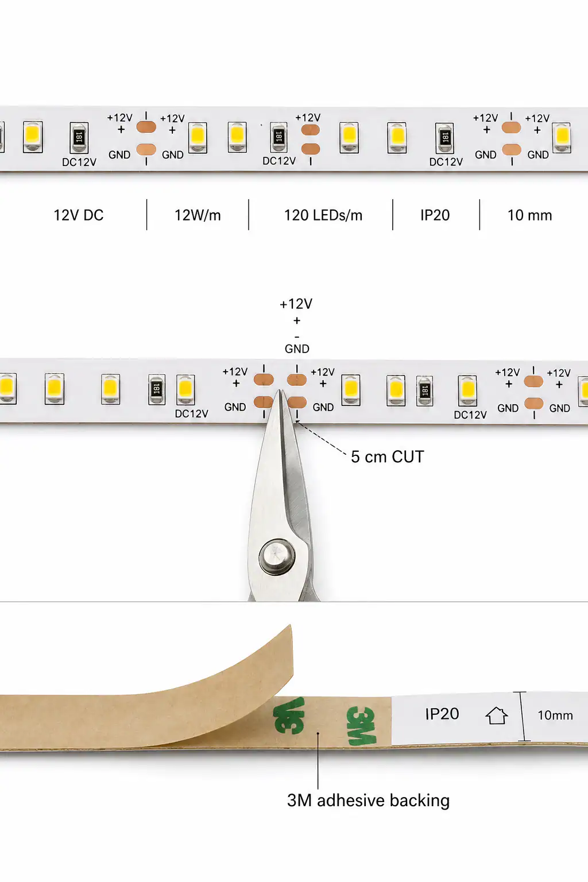Click the '5 cm CUT' label
Viewport: 588px width, 882px height.
click(388, 457)
